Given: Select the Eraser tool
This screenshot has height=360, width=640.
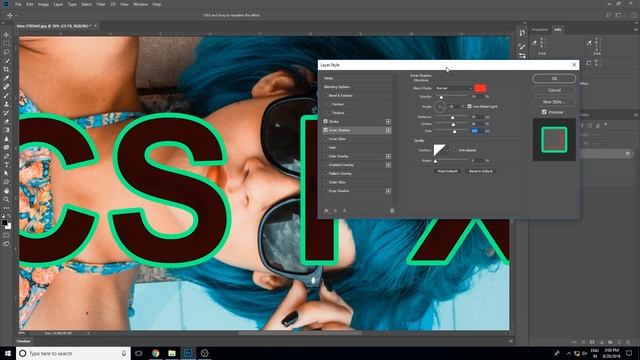Looking at the screenshot, I should [x=6, y=121].
